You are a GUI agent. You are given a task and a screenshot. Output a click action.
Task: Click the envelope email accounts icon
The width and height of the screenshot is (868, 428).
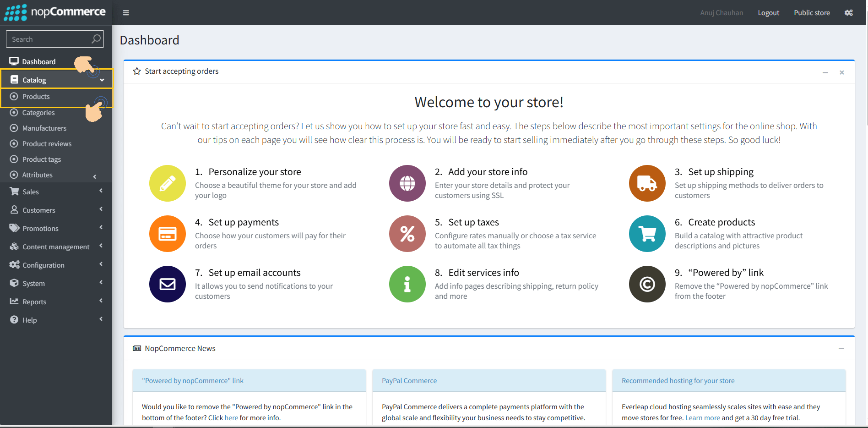168,284
